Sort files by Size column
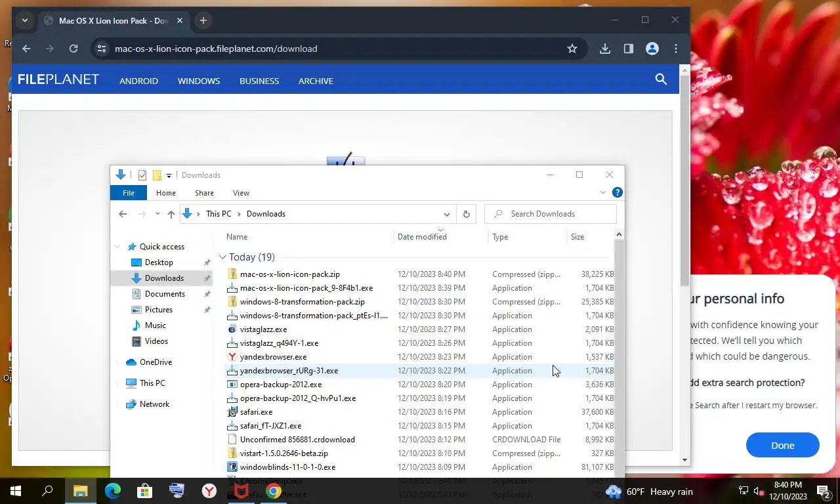Viewport: 840px width, 504px height. coord(577,237)
